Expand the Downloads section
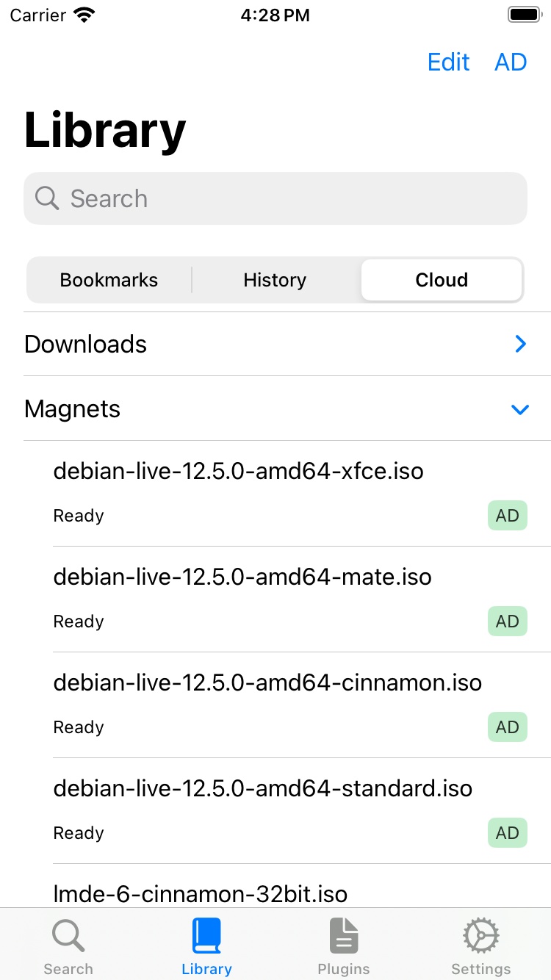551x980 pixels. coord(520,344)
